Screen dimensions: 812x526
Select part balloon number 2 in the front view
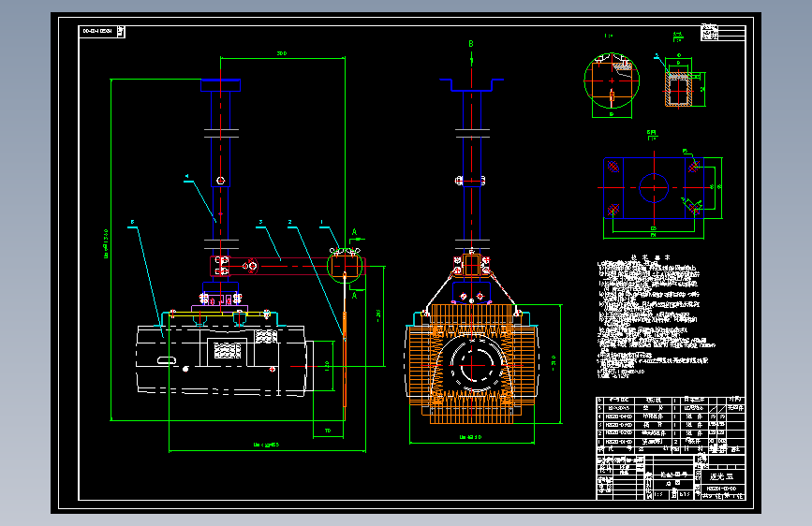tap(290, 222)
